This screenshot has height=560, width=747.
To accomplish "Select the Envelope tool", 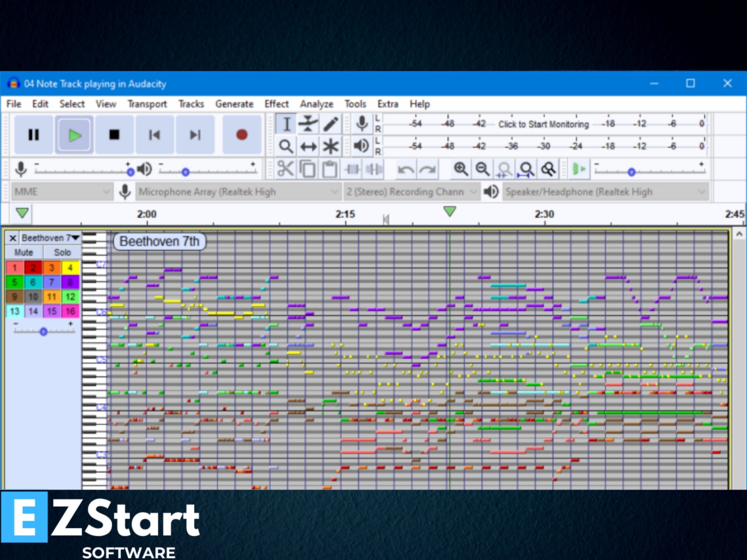I will tap(308, 124).
